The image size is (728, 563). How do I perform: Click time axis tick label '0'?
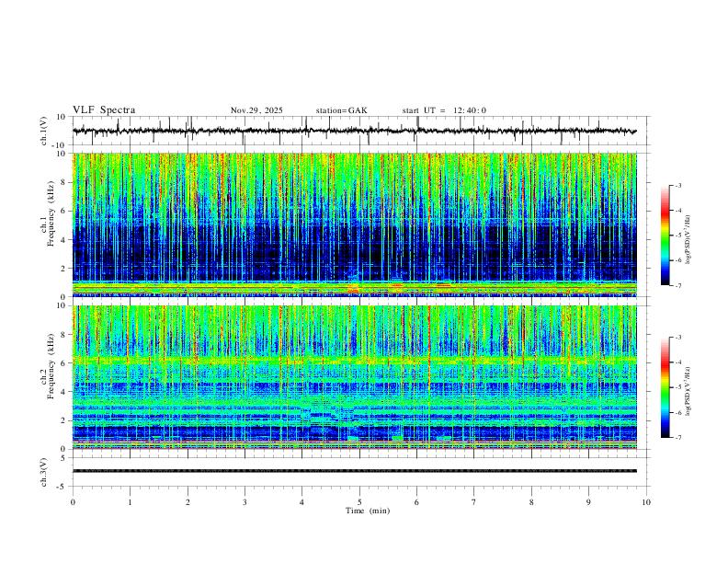[73, 502]
